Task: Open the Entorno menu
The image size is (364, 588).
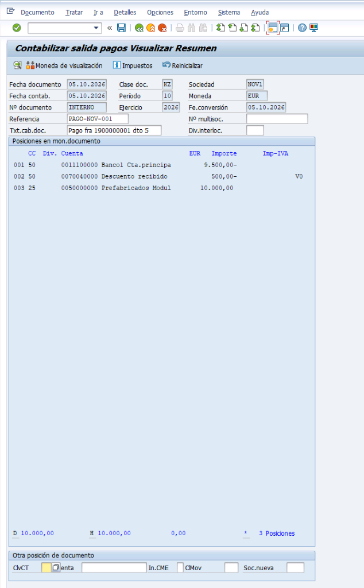Action: coord(195,13)
